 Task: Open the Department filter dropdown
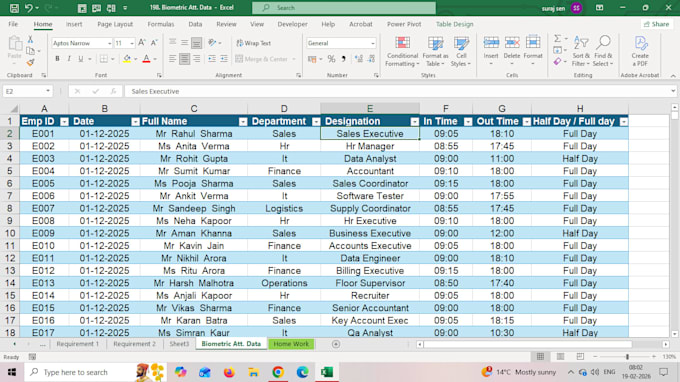[316, 122]
